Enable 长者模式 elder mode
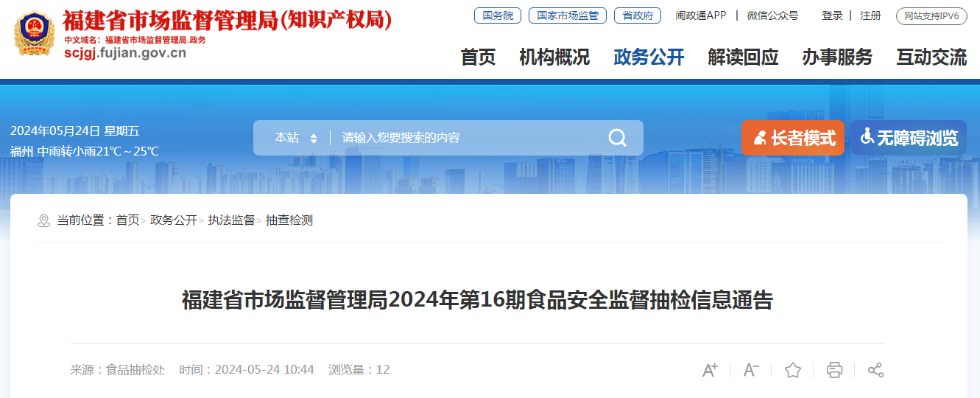 click(793, 138)
